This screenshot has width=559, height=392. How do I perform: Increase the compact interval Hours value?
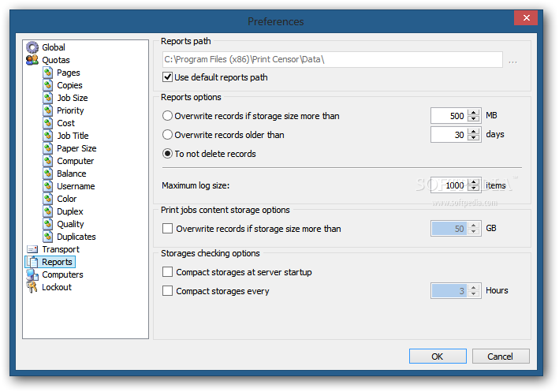[473, 287]
